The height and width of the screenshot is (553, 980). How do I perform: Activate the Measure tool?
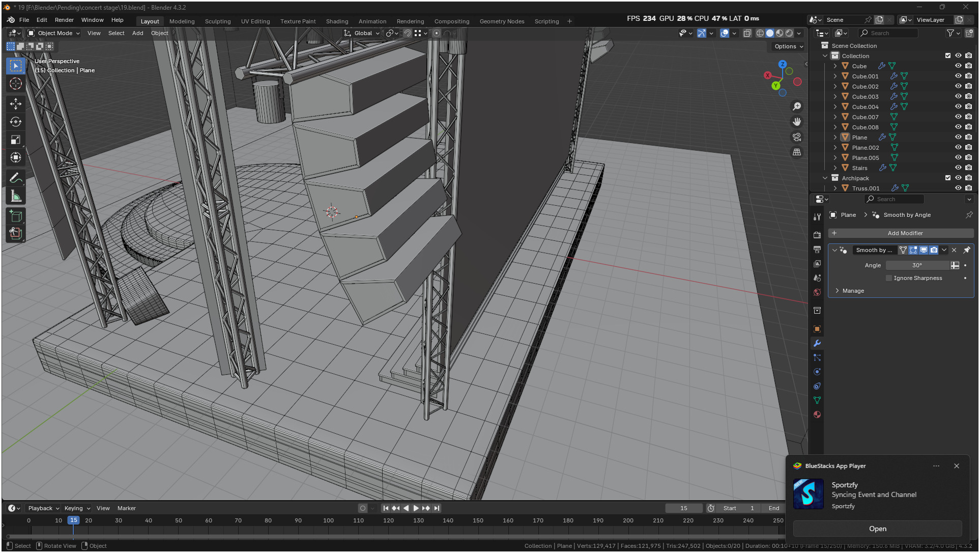(x=16, y=197)
